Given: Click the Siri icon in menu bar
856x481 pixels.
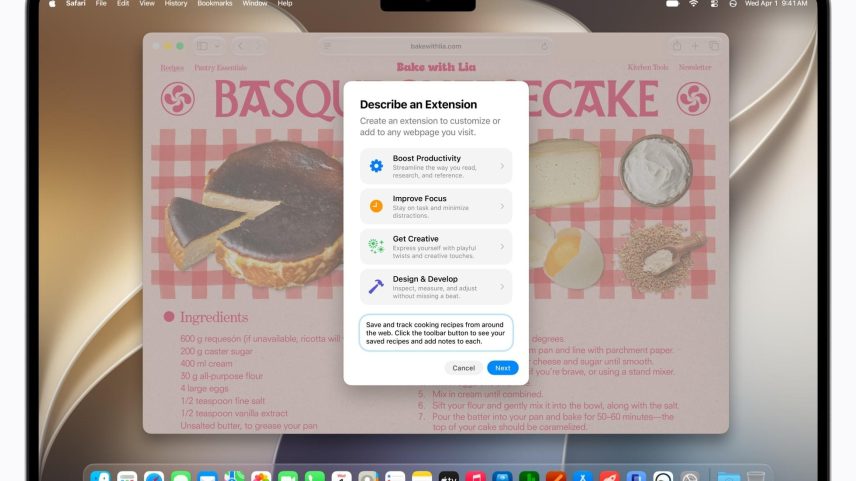Looking at the screenshot, I should coord(733,3).
